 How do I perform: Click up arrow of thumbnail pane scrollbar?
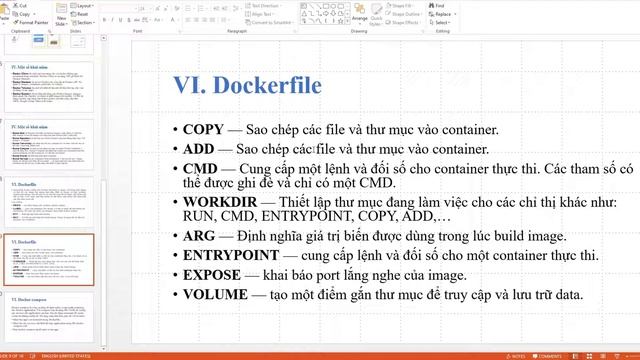click(x=104, y=38)
